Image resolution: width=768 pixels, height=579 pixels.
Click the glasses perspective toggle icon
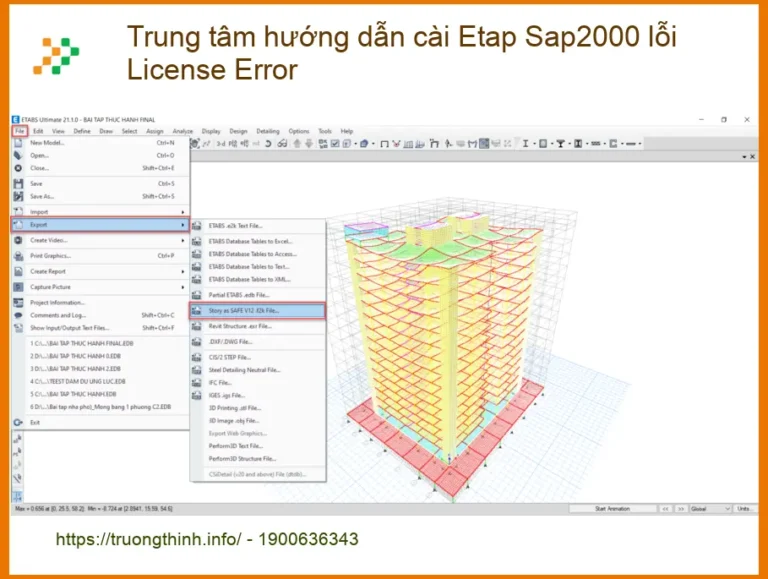(282, 144)
